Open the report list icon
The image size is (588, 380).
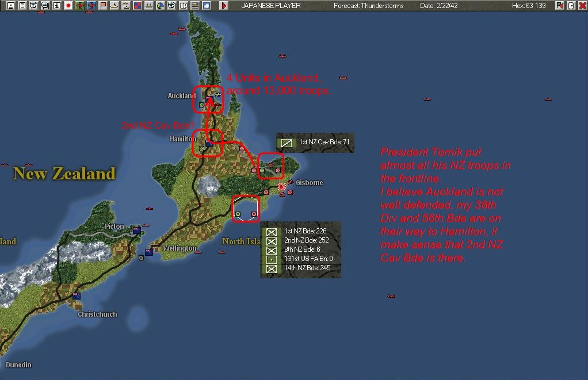click(22, 5)
